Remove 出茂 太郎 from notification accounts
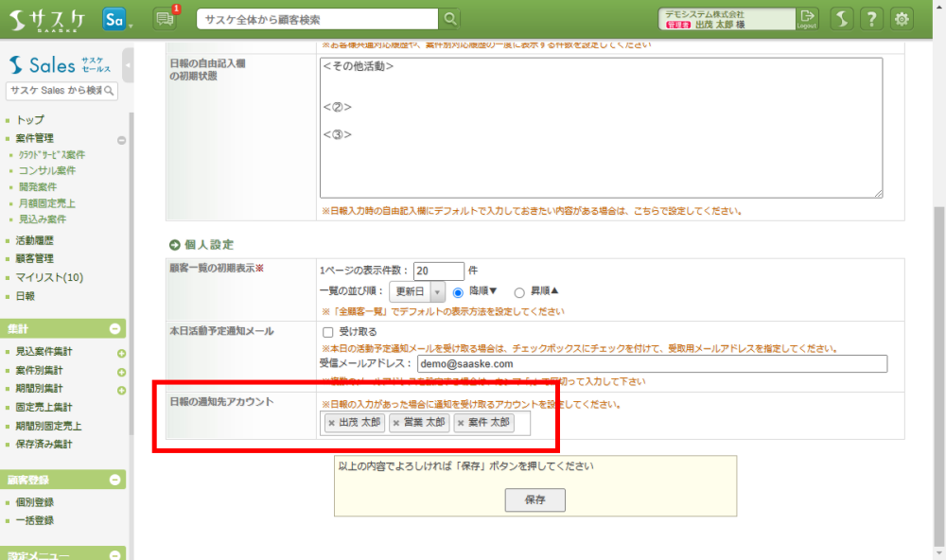946x560 pixels. (x=331, y=423)
